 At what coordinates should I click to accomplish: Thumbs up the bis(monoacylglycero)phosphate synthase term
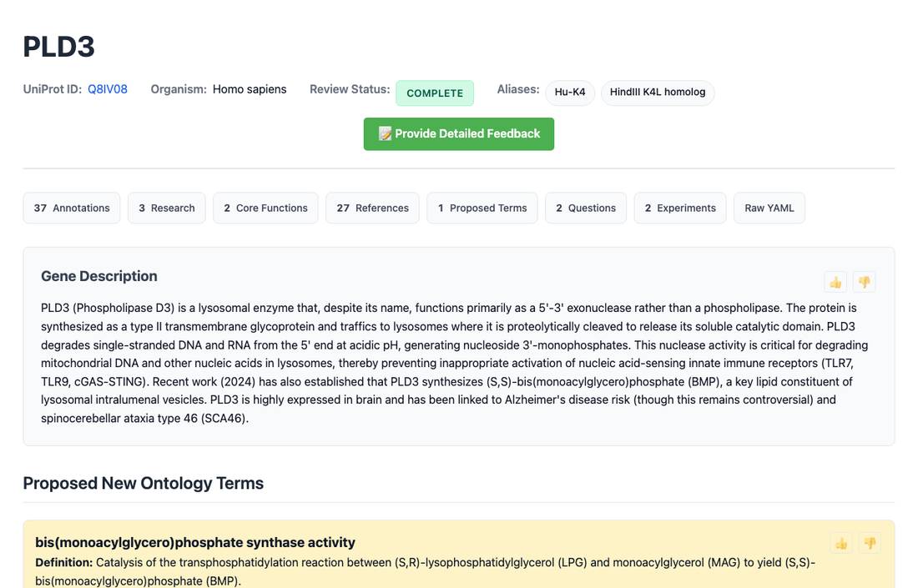(841, 544)
